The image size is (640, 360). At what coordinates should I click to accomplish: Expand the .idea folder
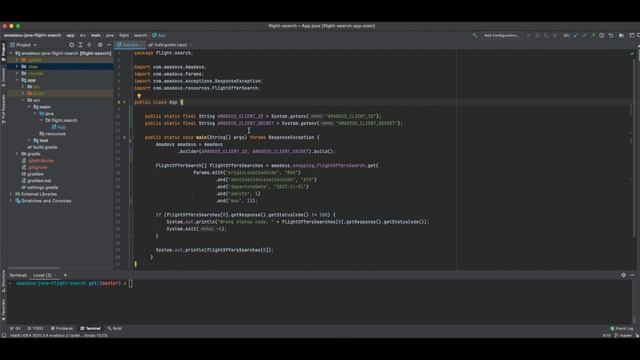(x=17, y=67)
